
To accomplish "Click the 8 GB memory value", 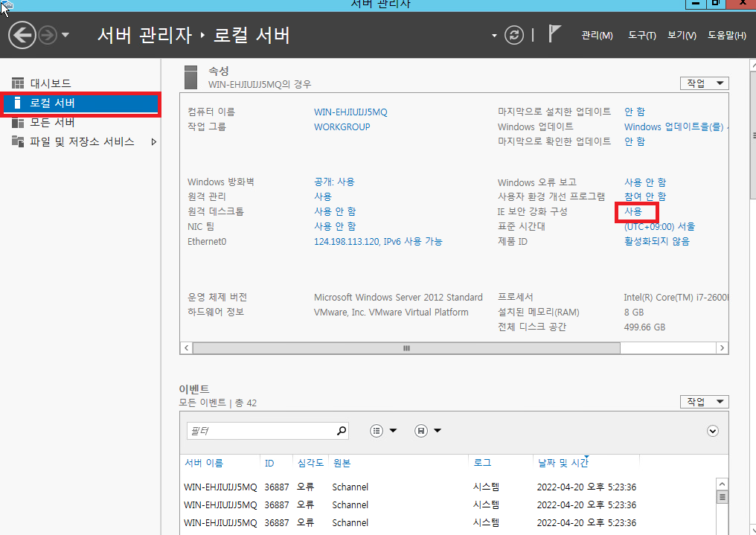I will point(633,313).
